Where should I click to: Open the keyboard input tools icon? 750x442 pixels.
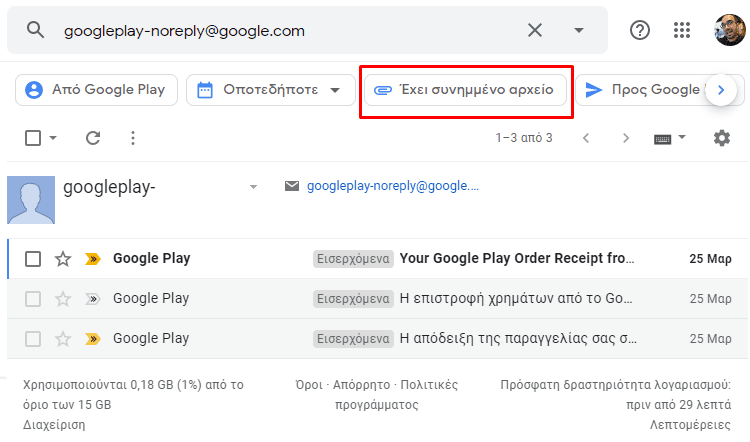662,139
